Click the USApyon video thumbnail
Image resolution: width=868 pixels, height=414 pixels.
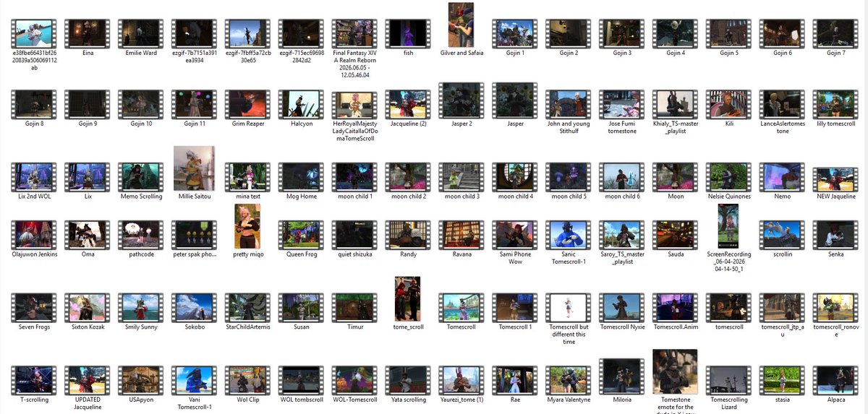pyautogui.click(x=140, y=380)
